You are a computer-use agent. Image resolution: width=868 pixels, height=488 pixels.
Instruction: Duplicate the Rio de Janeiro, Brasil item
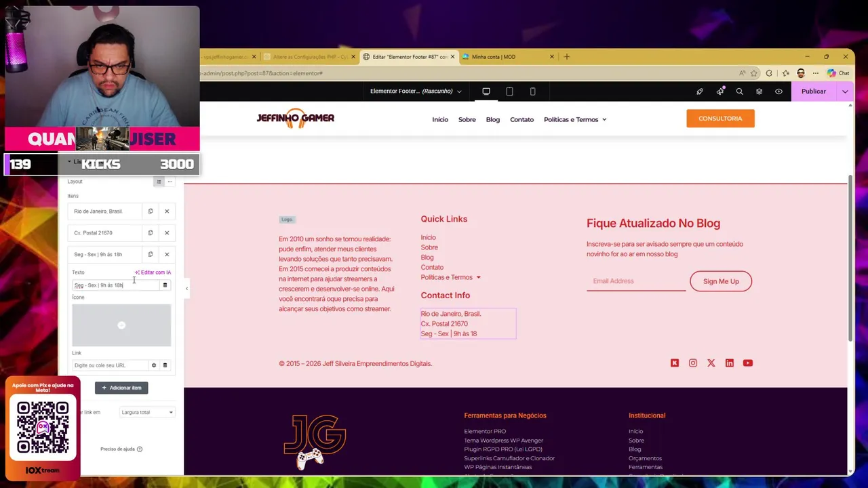click(151, 211)
